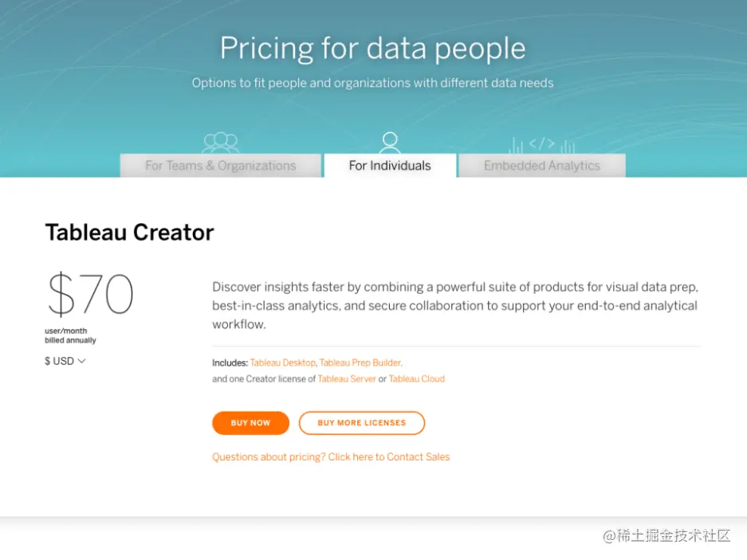Switch to For Teams & Organizations tab
The image size is (747, 560).
tap(220, 166)
